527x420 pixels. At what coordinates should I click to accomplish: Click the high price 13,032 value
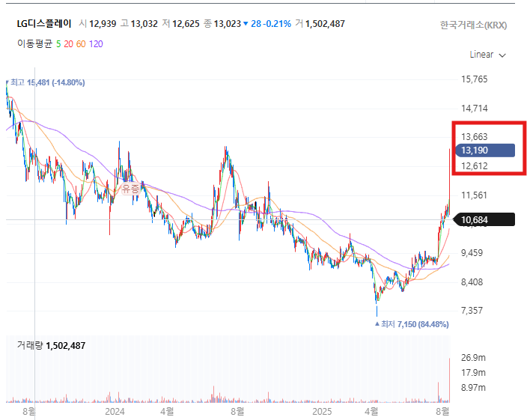pos(144,24)
